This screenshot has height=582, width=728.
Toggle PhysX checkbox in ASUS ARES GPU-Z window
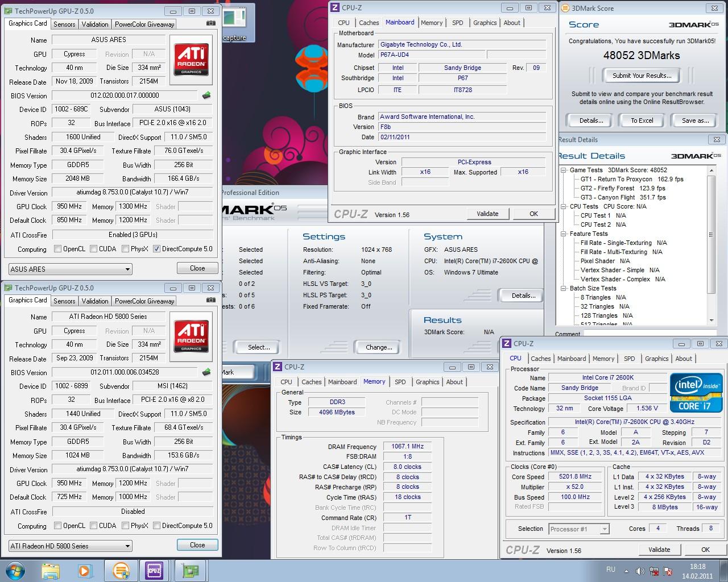(x=125, y=248)
